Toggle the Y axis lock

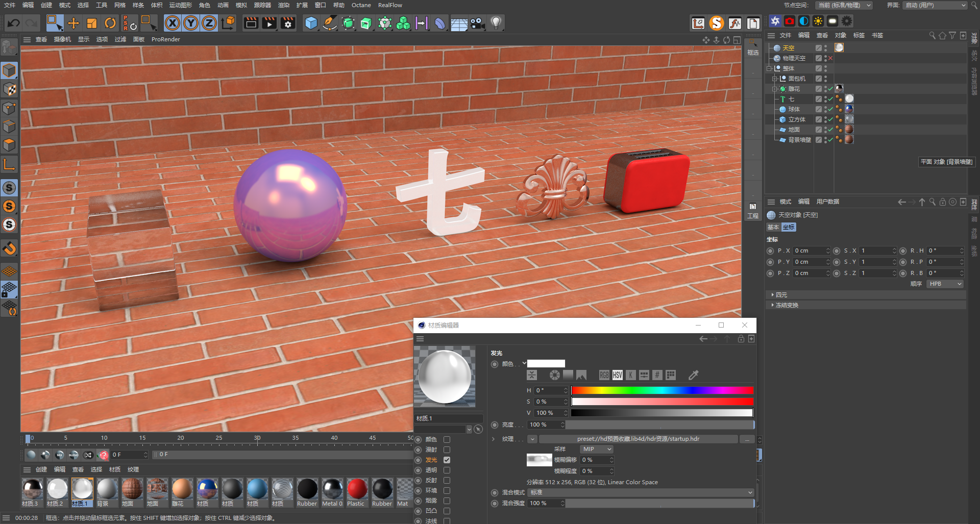(191, 23)
